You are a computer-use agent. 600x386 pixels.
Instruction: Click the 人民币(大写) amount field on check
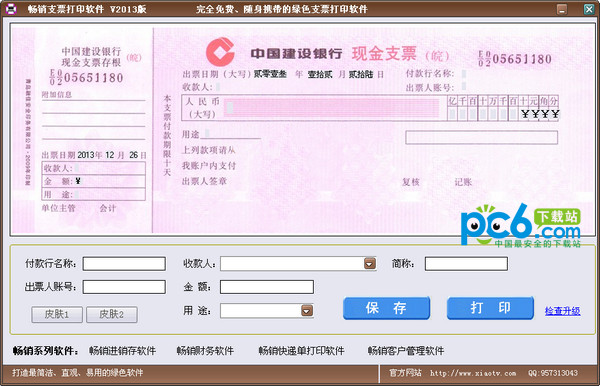pos(331,107)
